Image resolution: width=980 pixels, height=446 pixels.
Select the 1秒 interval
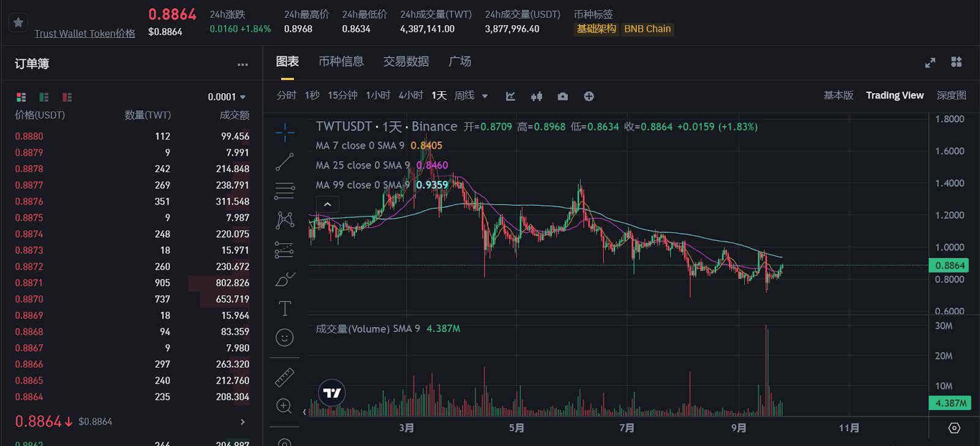[x=312, y=96]
